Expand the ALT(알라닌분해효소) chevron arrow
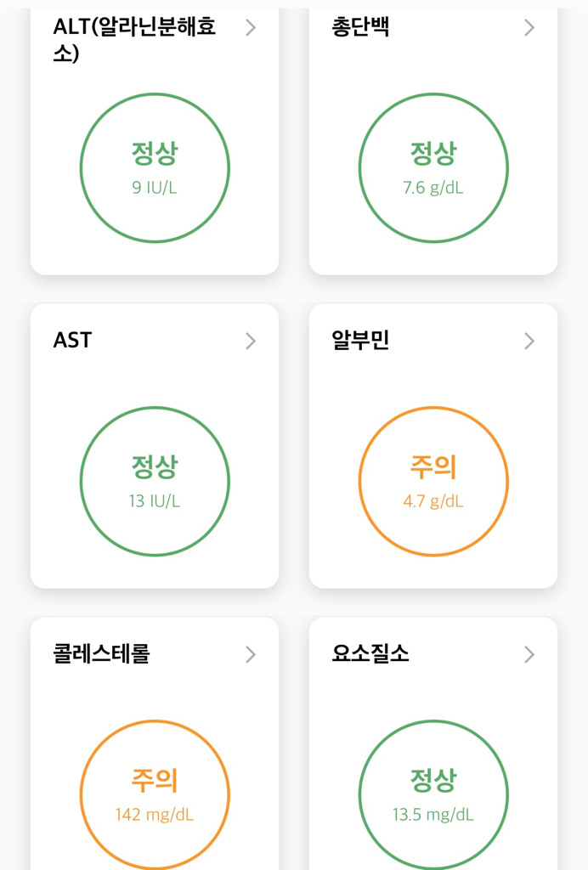 point(251,28)
